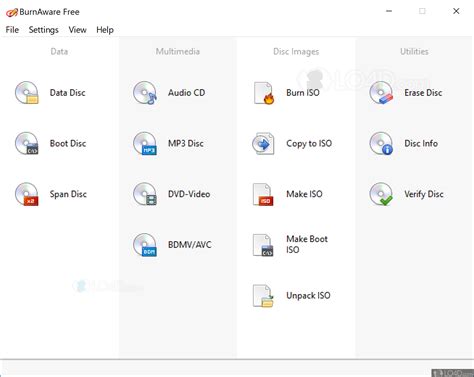Click the Make Boot ISO label
The image size is (474, 377).
[x=307, y=244]
